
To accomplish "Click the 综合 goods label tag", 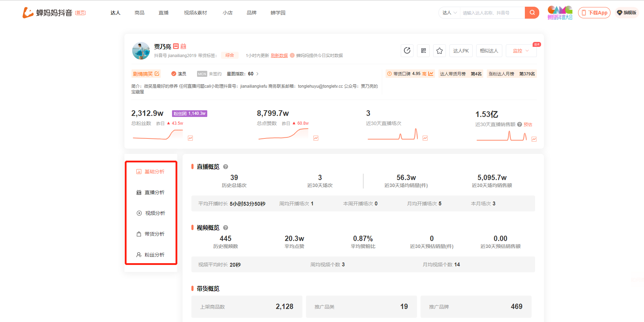I will 230,55.
